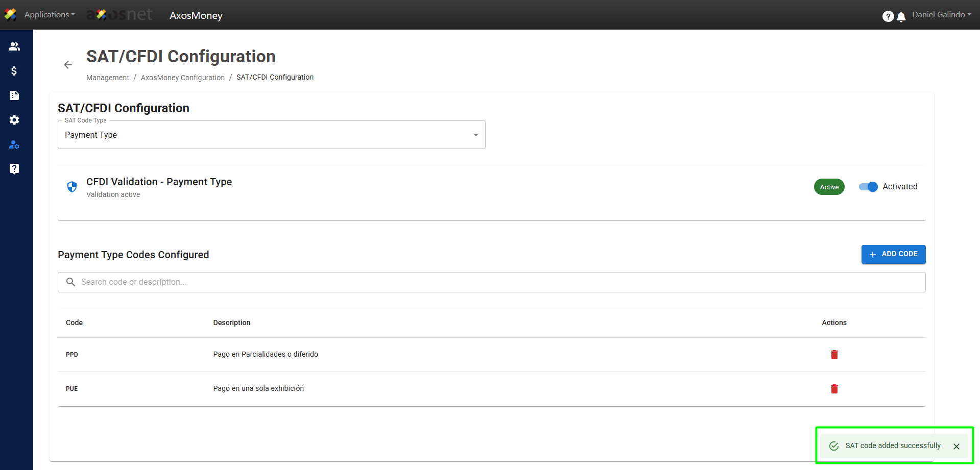This screenshot has width=980, height=470.
Task: Delete the PPD payment type code
Action: pos(834,355)
